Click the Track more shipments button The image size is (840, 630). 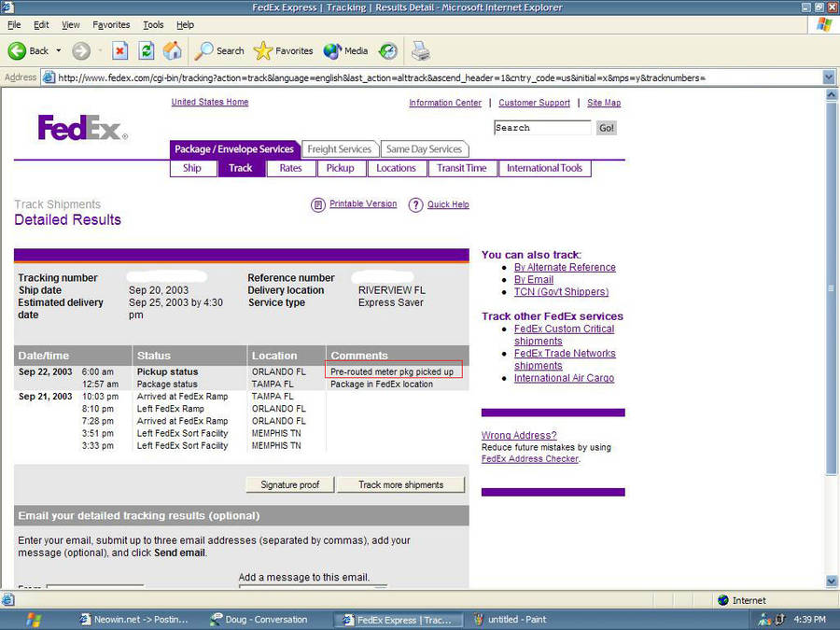[x=400, y=484]
